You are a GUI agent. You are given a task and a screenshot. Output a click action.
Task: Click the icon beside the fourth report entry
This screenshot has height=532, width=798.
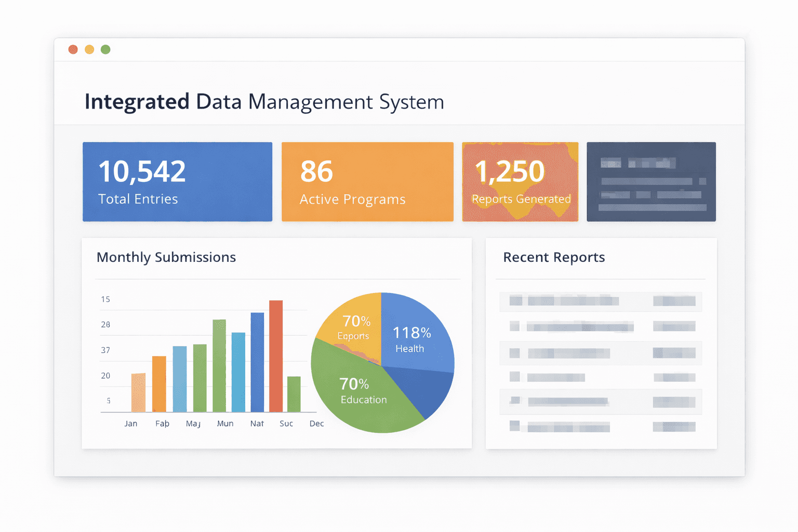tap(514, 377)
